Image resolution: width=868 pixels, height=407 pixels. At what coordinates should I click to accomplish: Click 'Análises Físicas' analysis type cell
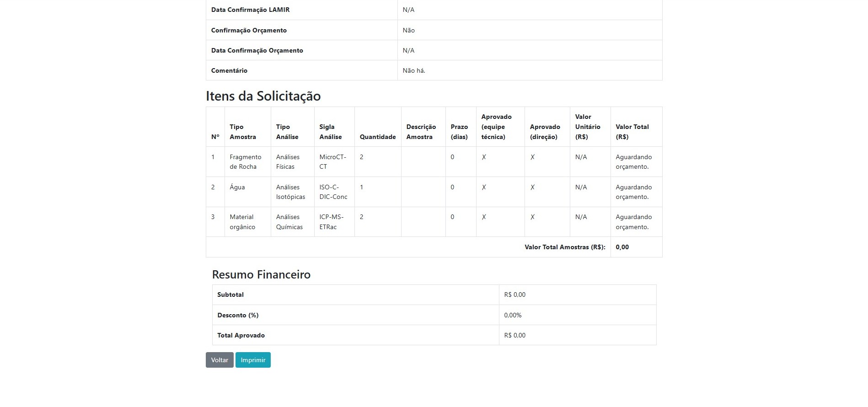click(x=292, y=162)
